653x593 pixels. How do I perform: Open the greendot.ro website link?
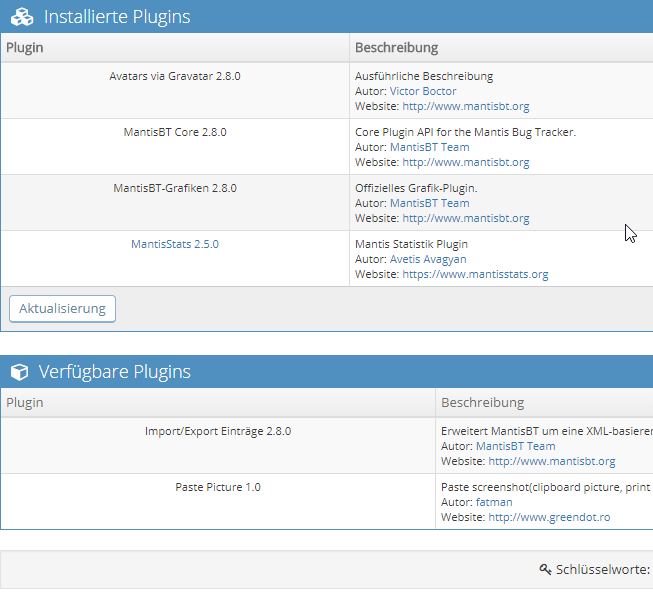(x=549, y=517)
